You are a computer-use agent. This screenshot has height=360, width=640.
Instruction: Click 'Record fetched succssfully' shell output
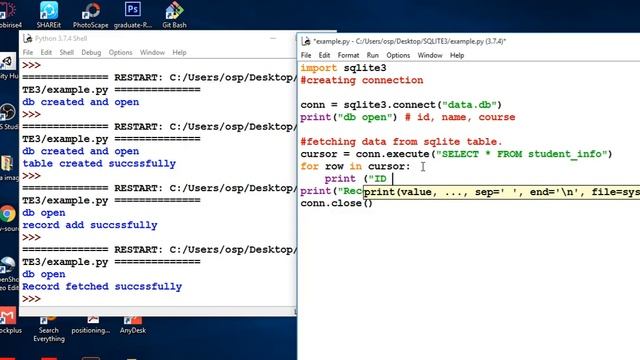point(102,287)
